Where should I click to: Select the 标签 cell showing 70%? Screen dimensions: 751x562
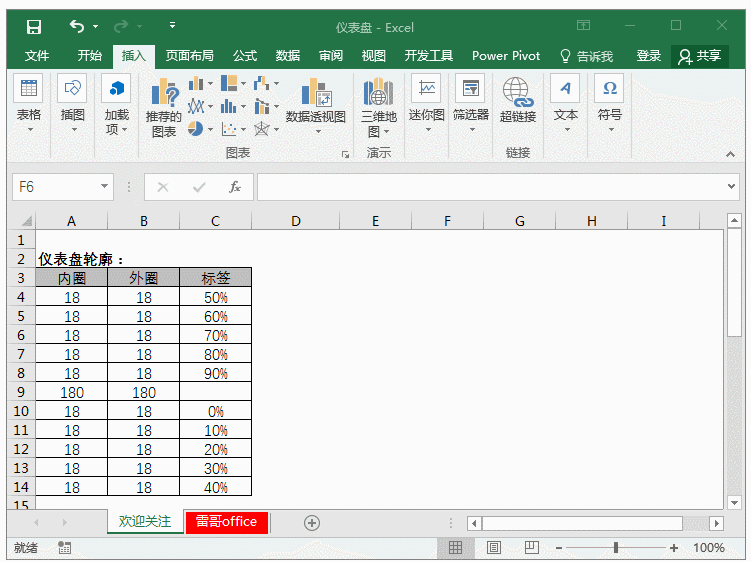[216, 335]
